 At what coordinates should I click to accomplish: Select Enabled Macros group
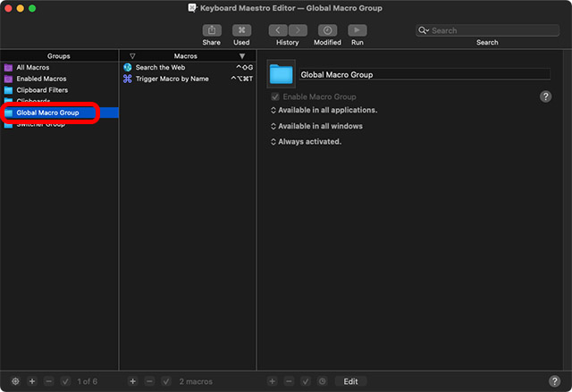click(59, 79)
